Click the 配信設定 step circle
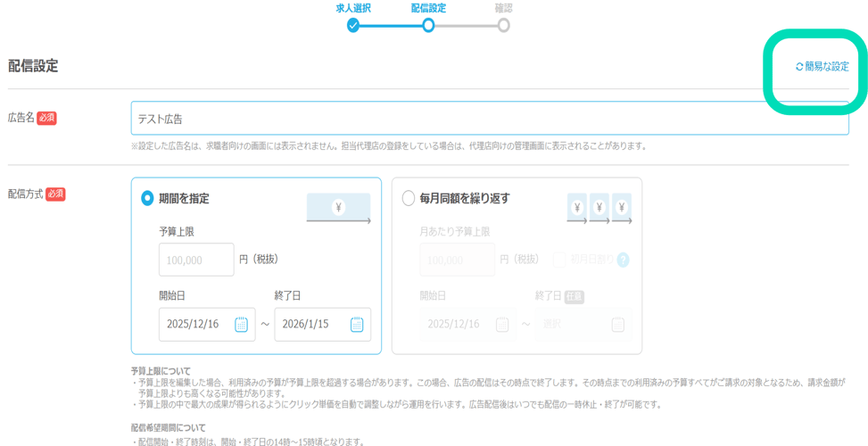Screen dimensions: 868x446 (428, 26)
